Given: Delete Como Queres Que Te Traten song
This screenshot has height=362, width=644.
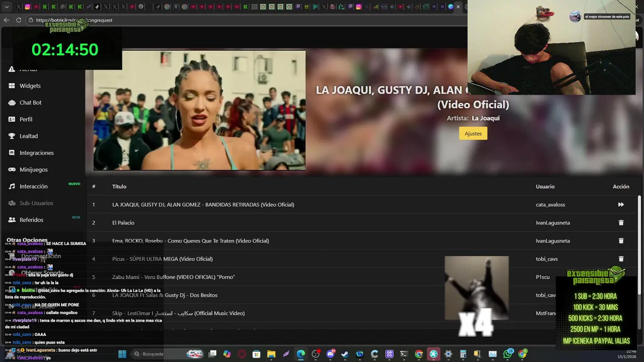Looking at the screenshot, I should click(621, 241).
